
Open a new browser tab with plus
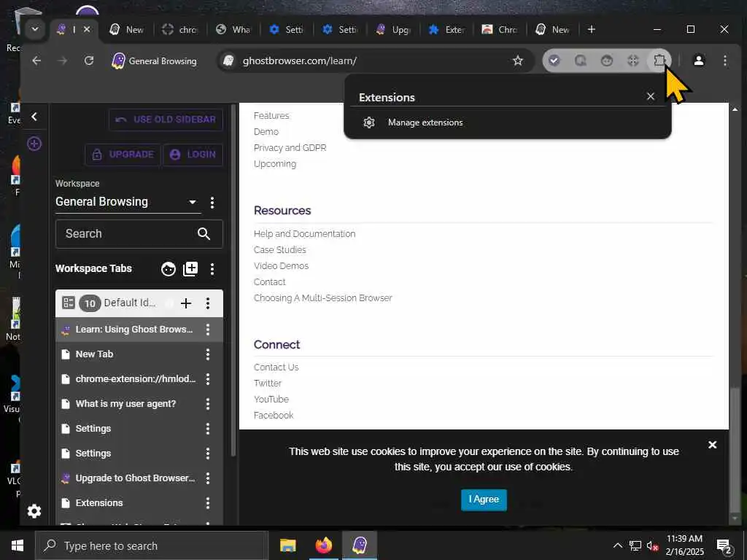tap(591, 29)
